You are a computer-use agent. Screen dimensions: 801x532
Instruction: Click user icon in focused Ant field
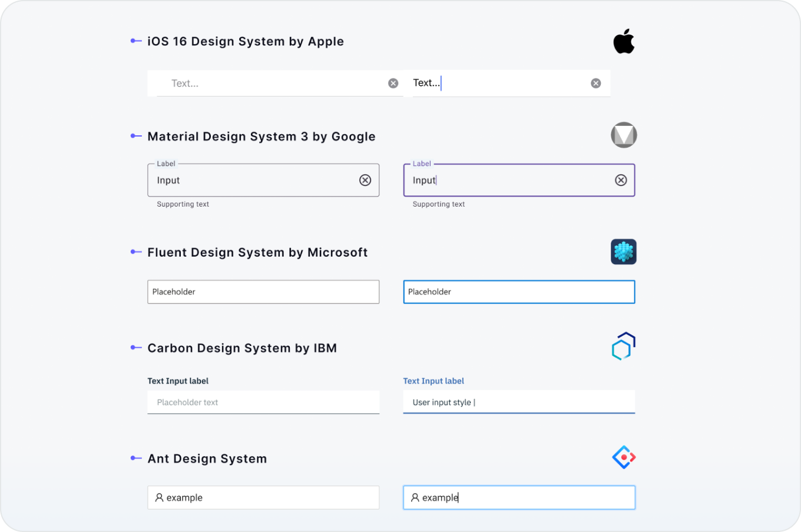pyautogui.click(x=415, y=498)
